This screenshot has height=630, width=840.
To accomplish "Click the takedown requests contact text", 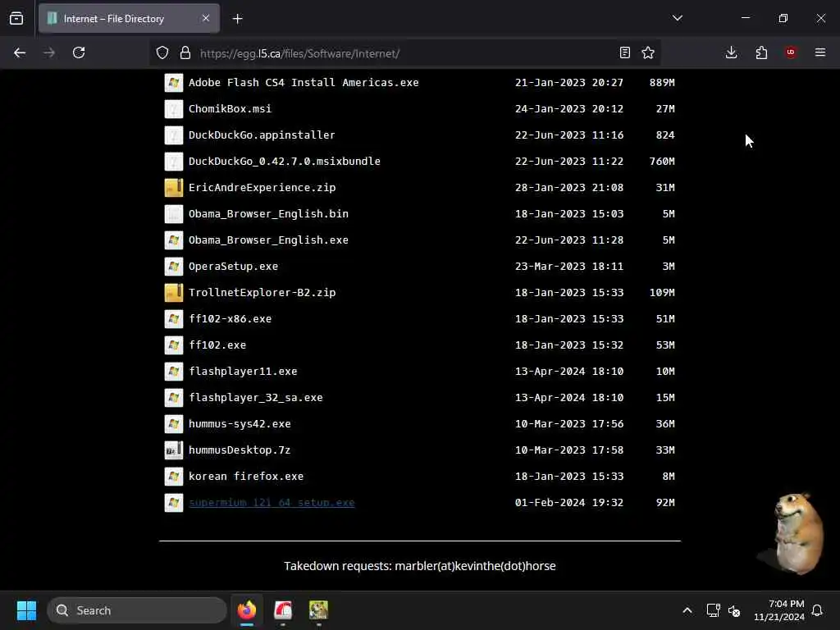I will [x=419, y=566].
